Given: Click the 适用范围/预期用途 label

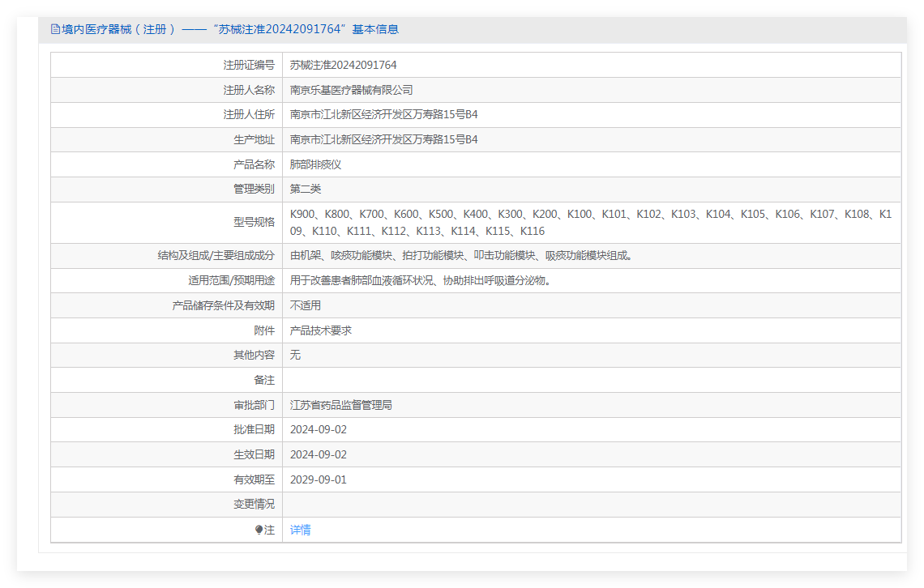Looking at the screenshot, I should point(231,280).
